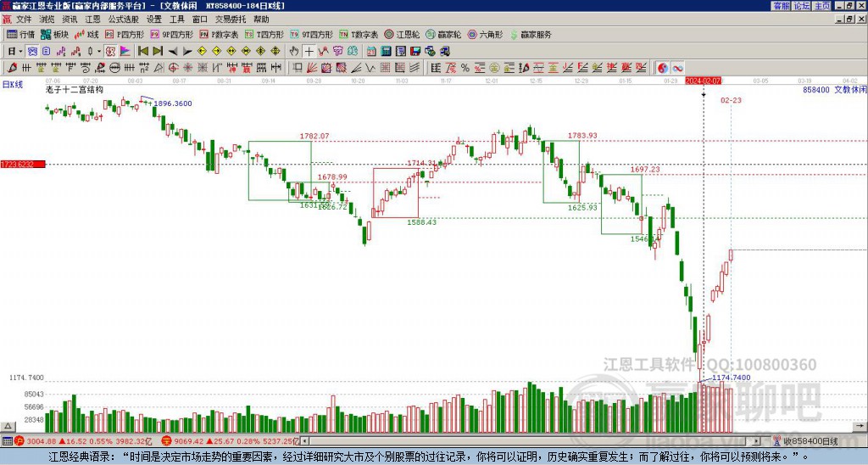Open the calendar icon in toolbar
This screenshot has width=868, height=465.
[x=371, y=52]
